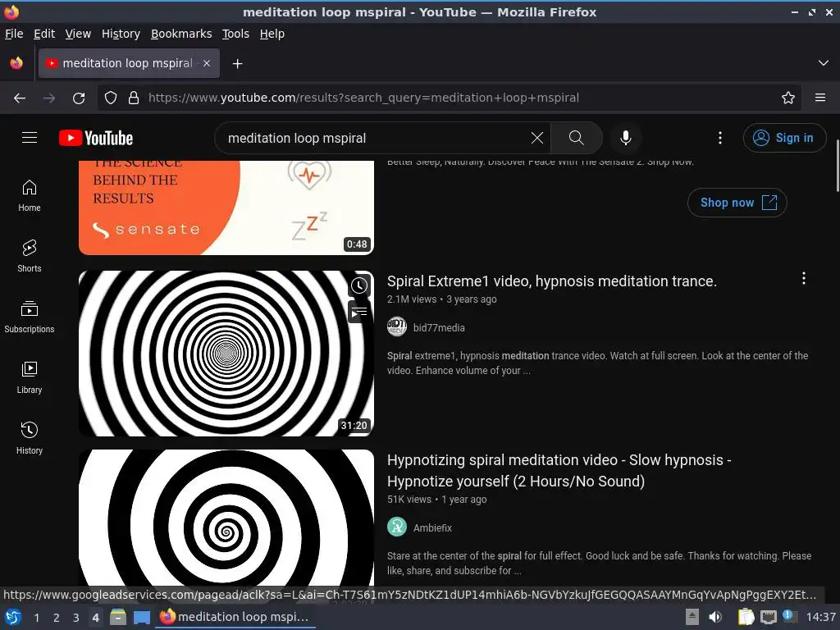This screenshot has height=630, width=840.
Task: Add Spiral Extreme1 video to Watch later
Action: [x=359, y=285]
